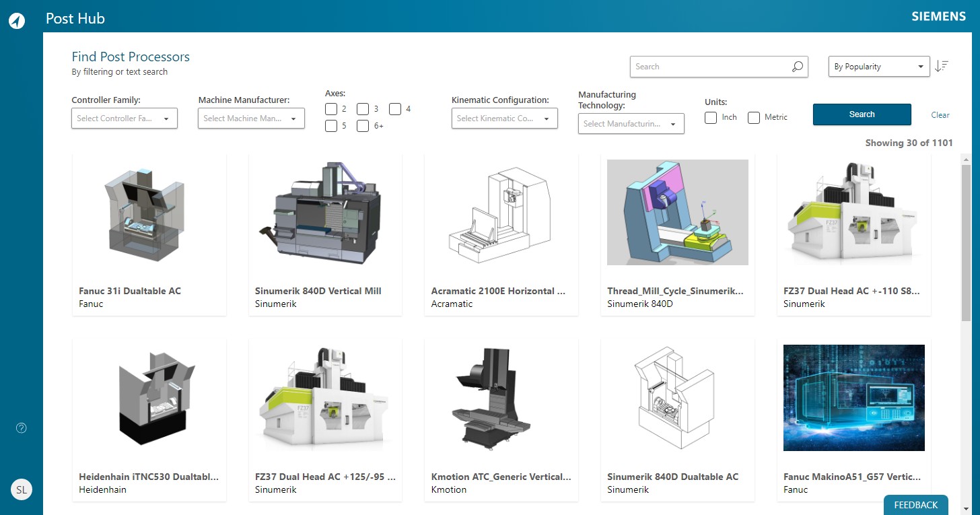Click the 'Acramatic' controller subtitle
Image resolution: width=980 pixels, height=515 pixels.
pyautogui.click(x=452, y=304)
